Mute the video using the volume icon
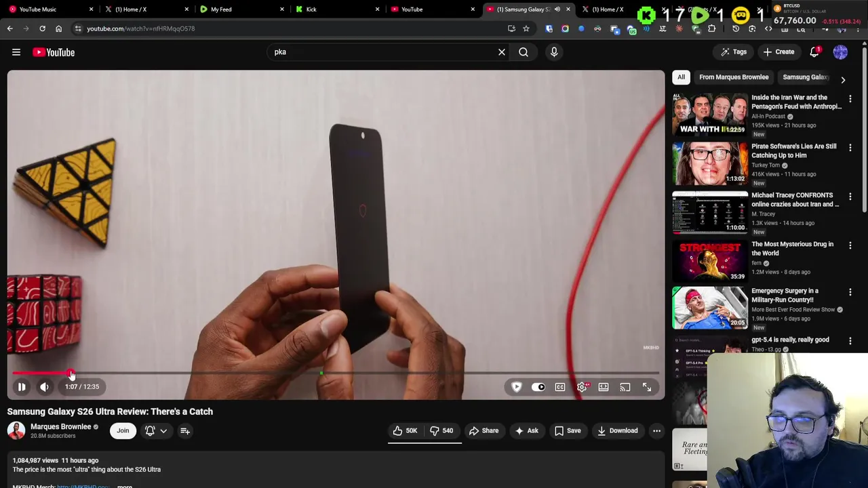Image resolution: width=868 pixels, height=488 pixels. pos(44,387)
